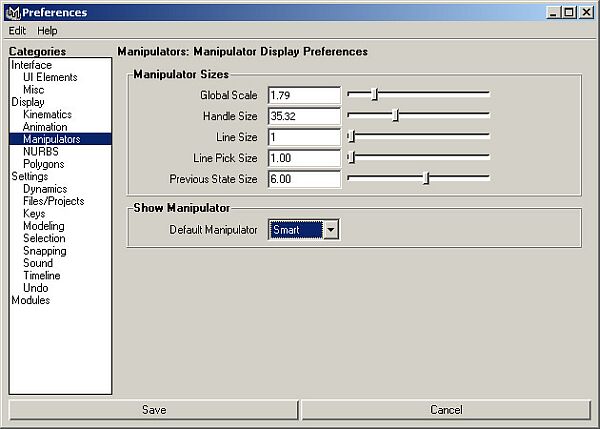
Task: Open the Help menu
Action: (x=47, y=31)
